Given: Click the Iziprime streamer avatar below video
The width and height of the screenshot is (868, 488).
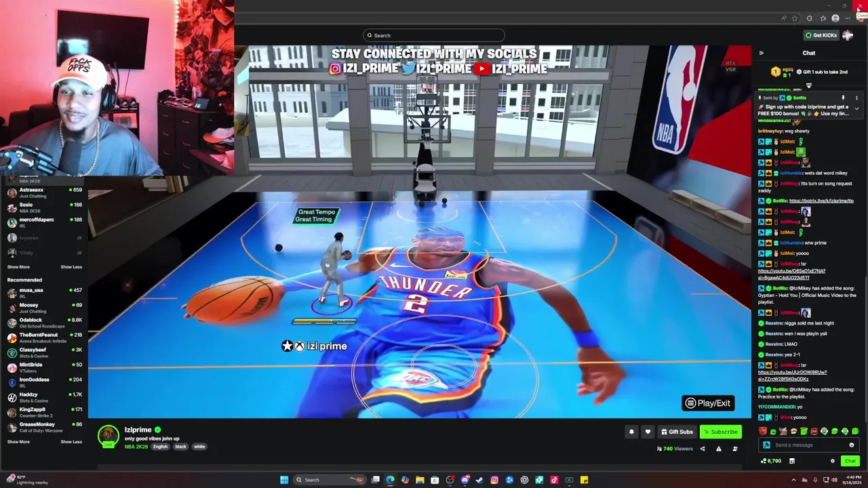Looking at the screenshot, I should [x=108, y=436].
